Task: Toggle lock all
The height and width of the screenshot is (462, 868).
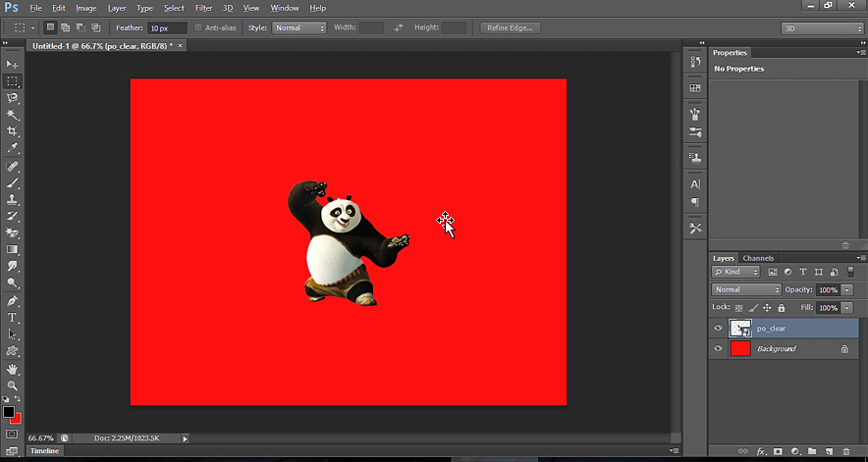Action: (x=781, y=308)
